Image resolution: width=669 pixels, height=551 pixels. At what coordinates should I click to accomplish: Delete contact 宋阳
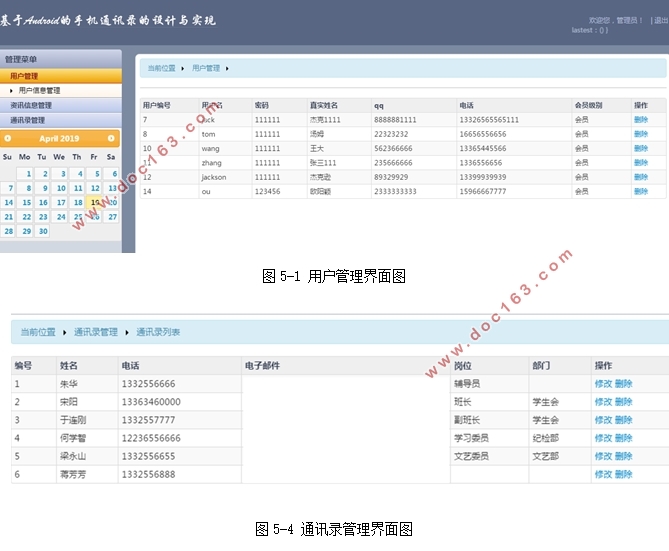coord(623,402)
